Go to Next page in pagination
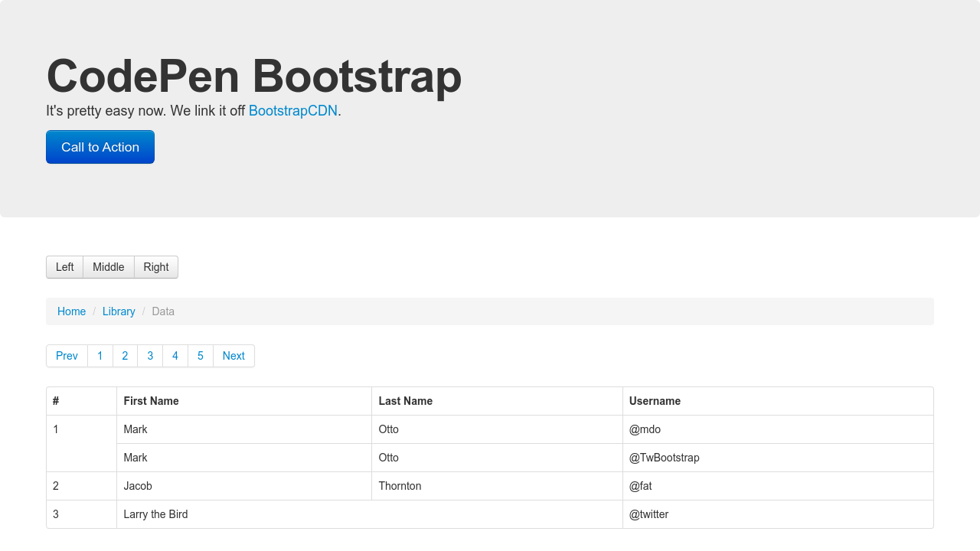Image resolution: width=980 pixels, height=551 pixels. point(234,356)
